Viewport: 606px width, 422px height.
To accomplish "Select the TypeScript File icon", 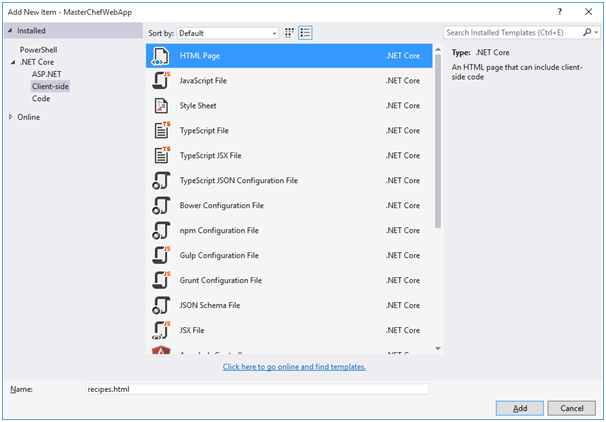I will pos(162,131).
